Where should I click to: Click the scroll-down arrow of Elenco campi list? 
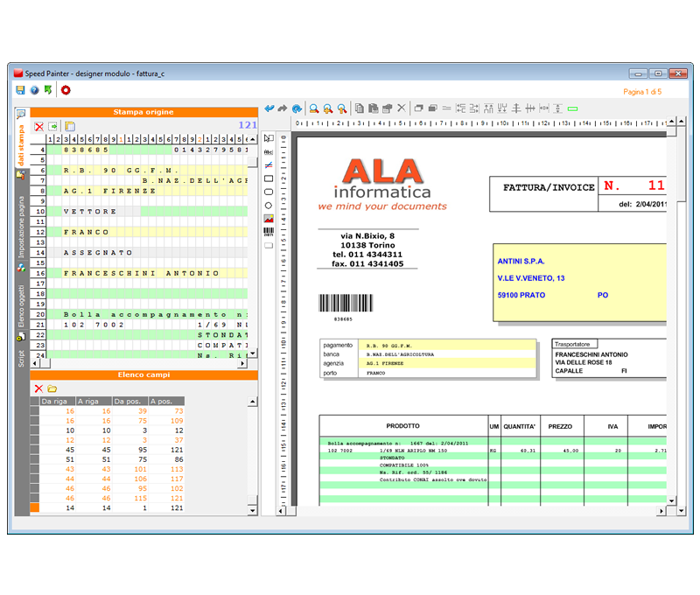253,510
